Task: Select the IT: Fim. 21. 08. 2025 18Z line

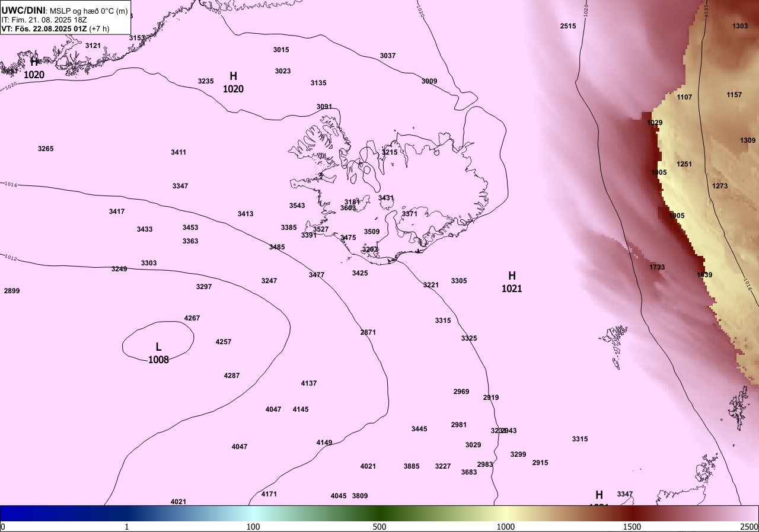Action: click(x=43, y=20)
